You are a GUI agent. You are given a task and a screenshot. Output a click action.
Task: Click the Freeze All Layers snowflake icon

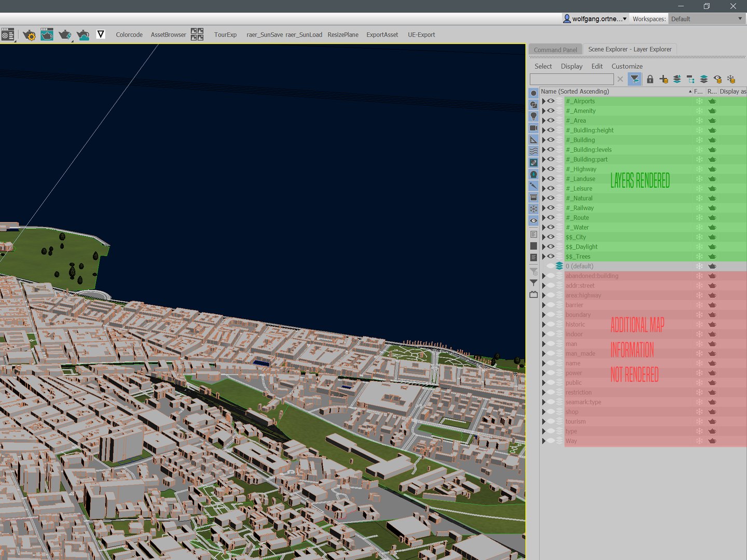(x=731, y=79)
